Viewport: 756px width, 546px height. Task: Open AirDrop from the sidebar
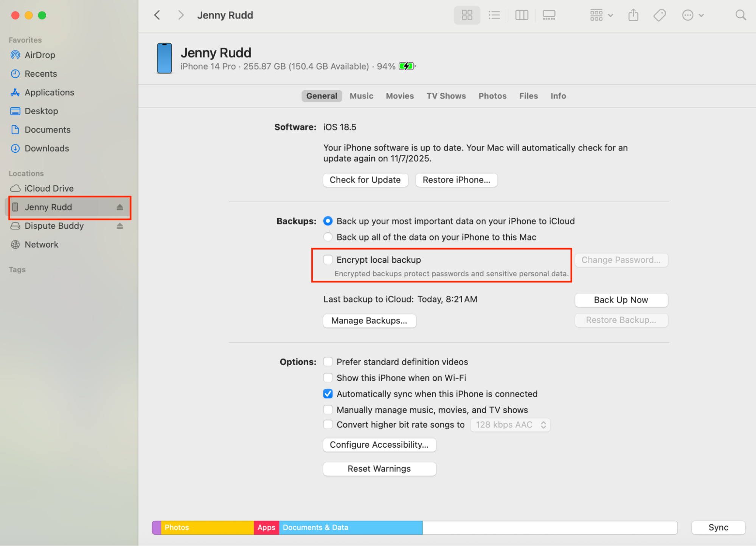(40, 55)
